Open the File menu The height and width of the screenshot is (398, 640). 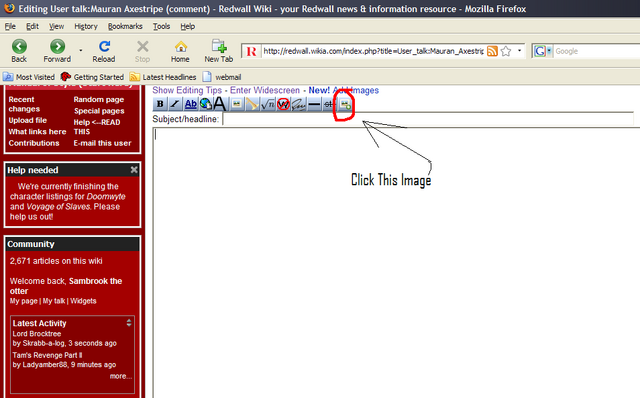click(10, 27)
